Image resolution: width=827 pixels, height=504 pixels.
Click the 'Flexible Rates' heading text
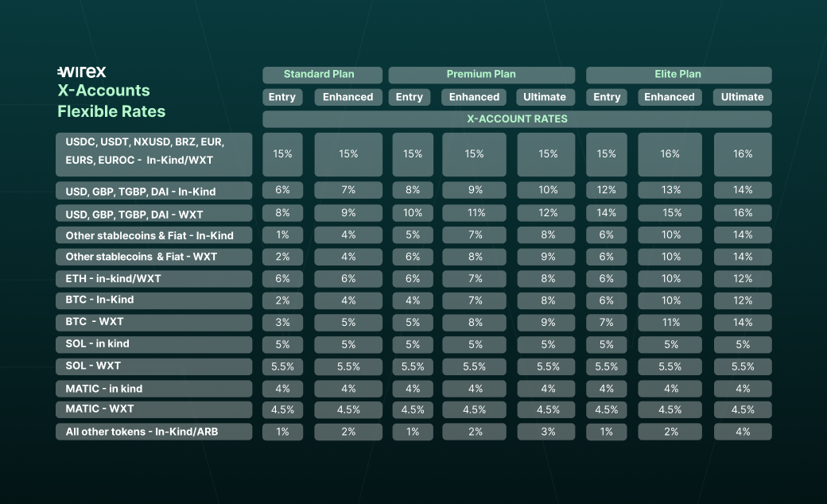pyautogui.click(x=111, y=111)
